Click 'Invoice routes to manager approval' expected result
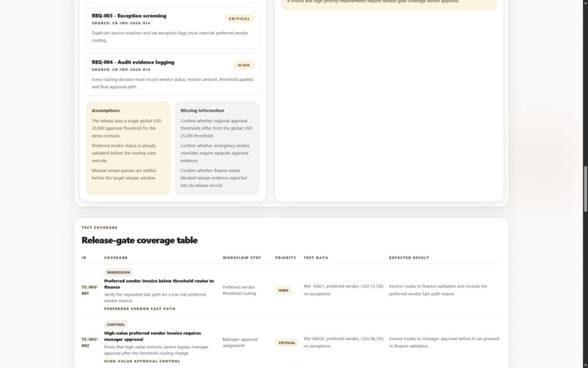The height and width of the screenshot is (368, 588). 444,342
